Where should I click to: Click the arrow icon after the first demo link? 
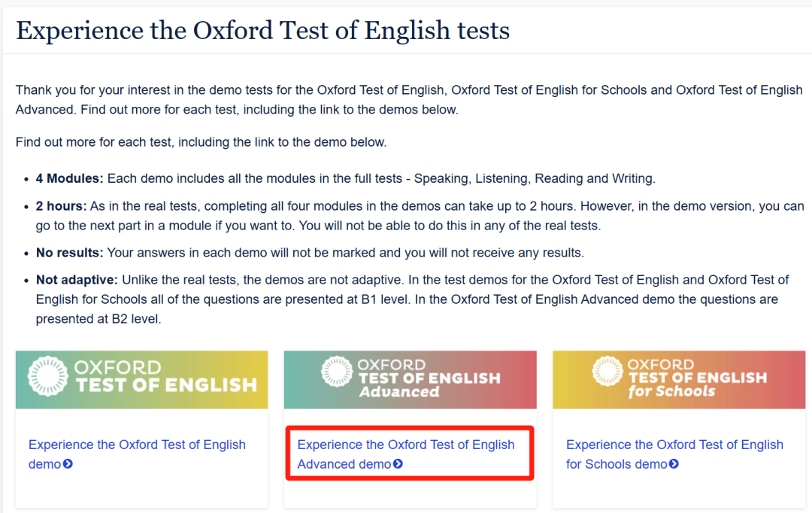(68, 464)
